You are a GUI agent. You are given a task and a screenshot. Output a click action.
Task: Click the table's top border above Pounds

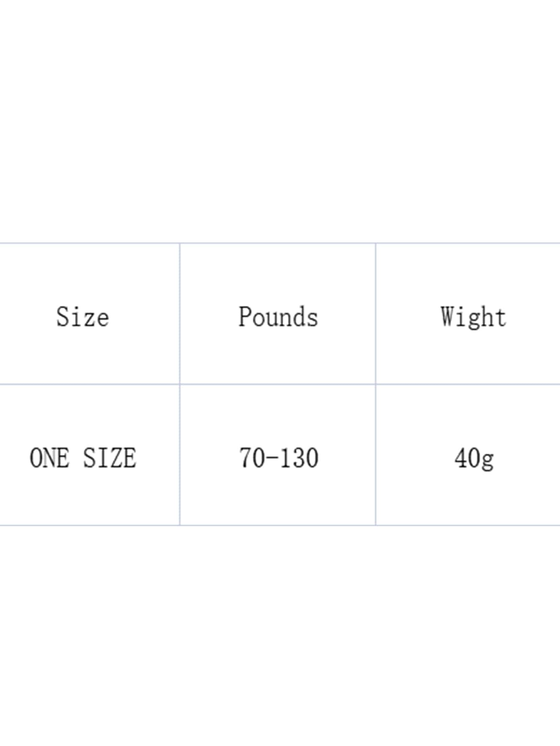pos(278,243)
